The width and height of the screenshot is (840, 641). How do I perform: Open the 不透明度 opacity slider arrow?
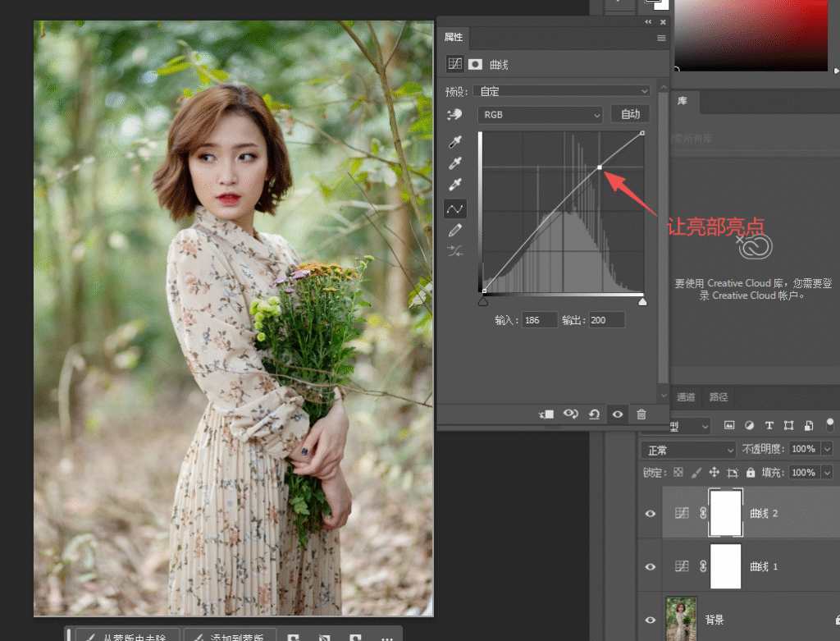828,449
